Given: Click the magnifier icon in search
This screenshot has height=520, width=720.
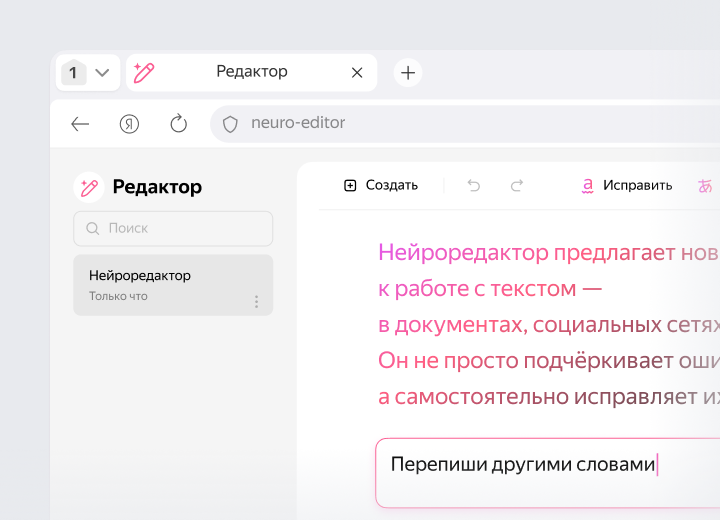Looking at the screenshot, I should 93,228.
